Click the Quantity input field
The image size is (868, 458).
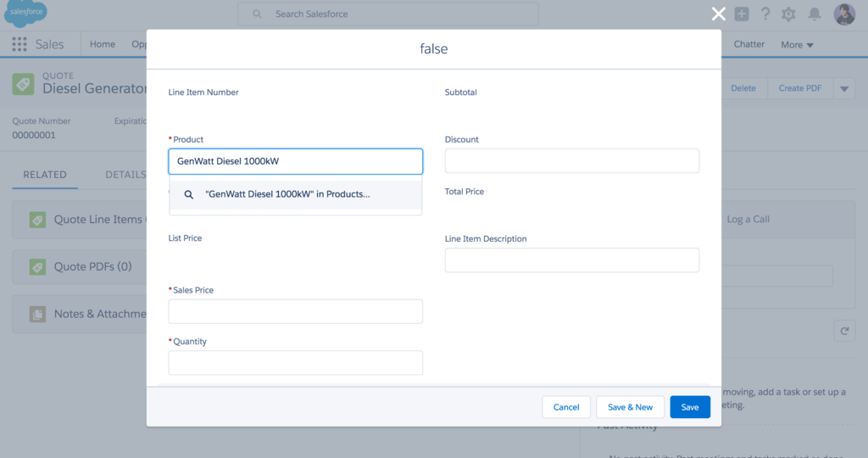coord(296,363)
